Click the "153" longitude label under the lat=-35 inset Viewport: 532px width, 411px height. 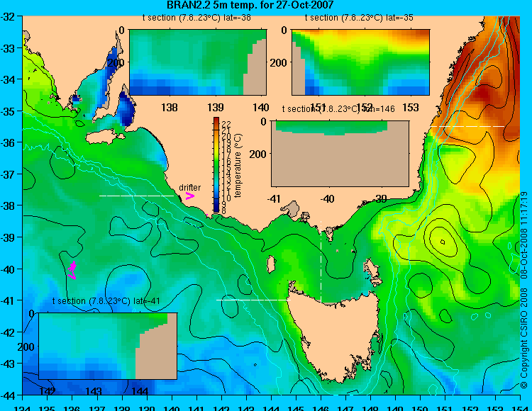(411, 108)
